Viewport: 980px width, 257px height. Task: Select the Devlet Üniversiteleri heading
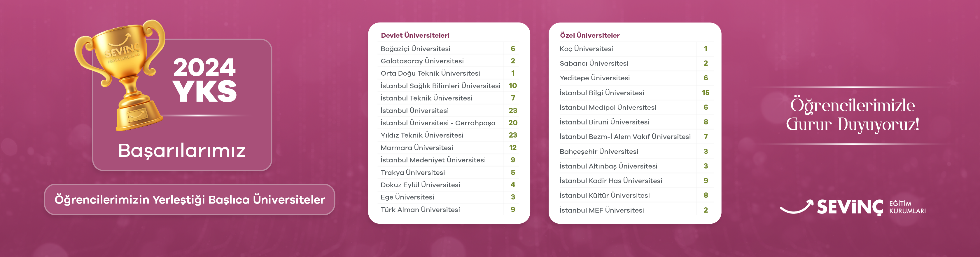coord(415,35)
